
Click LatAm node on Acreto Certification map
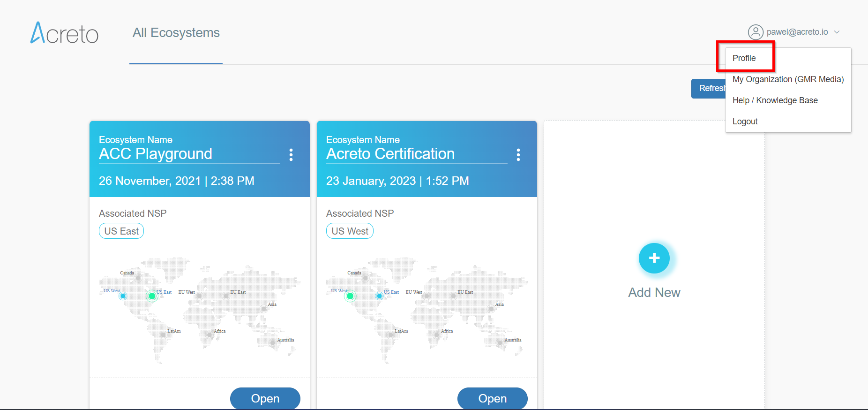coord(390,335)
